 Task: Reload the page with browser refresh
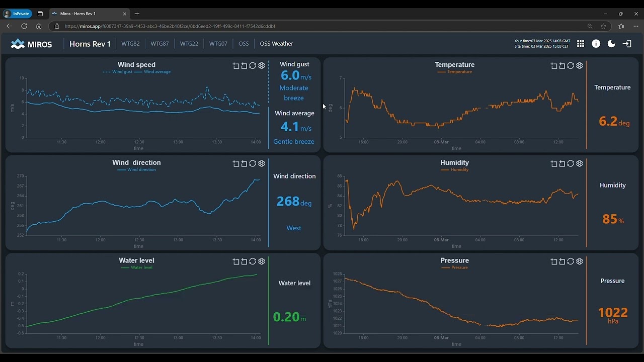coord(24,26)
